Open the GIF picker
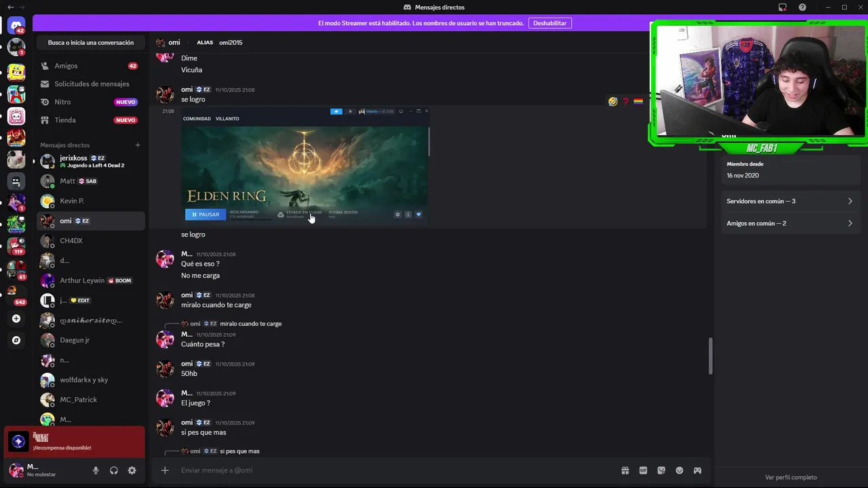 coord(644,470)
